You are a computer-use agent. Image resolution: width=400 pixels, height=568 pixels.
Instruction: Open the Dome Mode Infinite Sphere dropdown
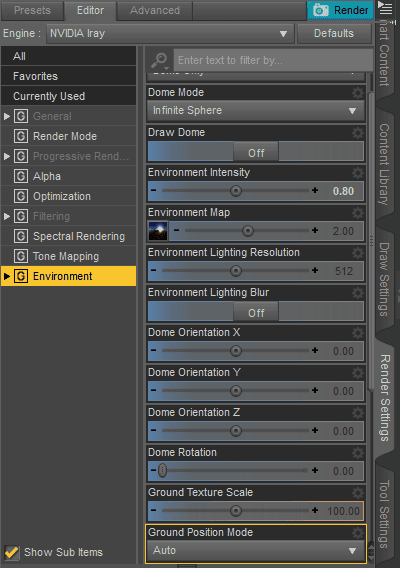(x=256, y=110)
